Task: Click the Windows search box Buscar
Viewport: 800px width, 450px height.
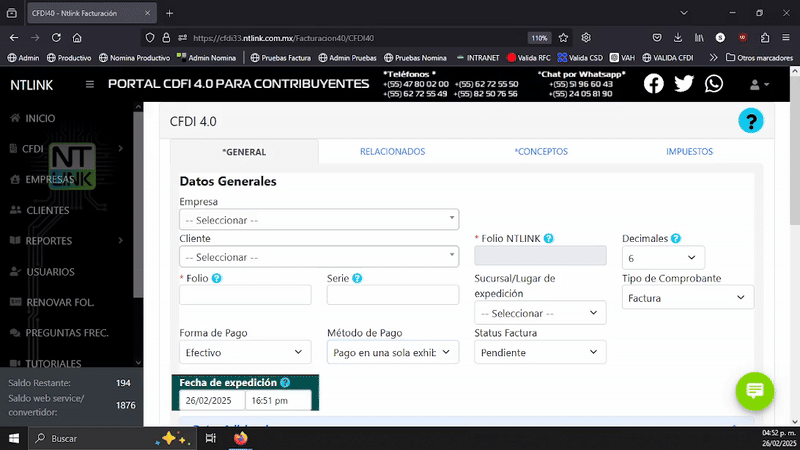Action: tap(112, 438)
